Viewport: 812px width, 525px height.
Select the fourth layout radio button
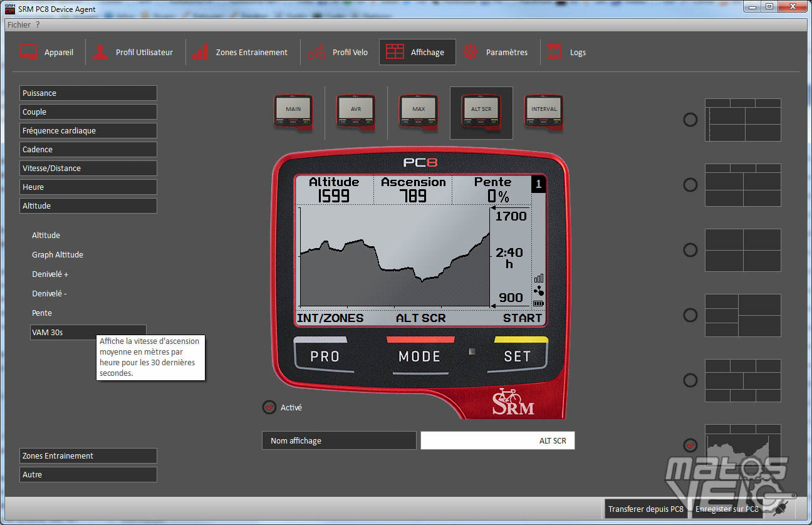(x=690, y=315)
